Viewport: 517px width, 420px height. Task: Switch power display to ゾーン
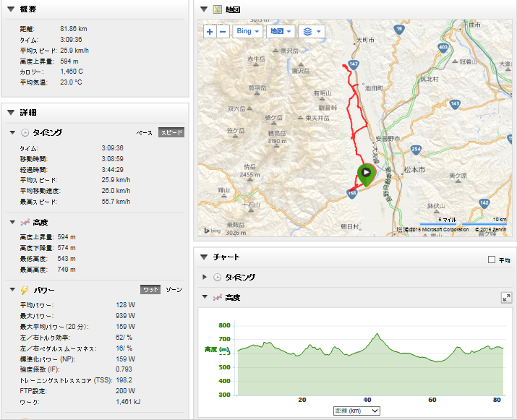(x=174, y=289)
